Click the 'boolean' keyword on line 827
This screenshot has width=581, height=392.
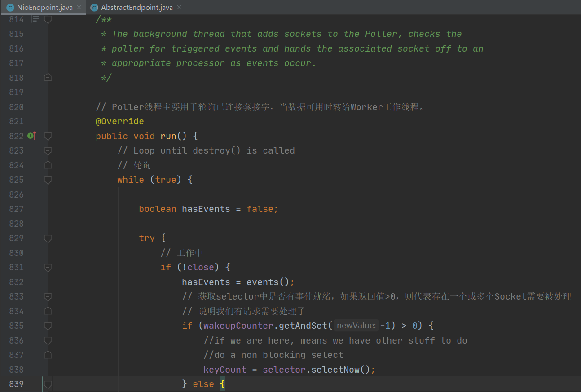(158, 209)
